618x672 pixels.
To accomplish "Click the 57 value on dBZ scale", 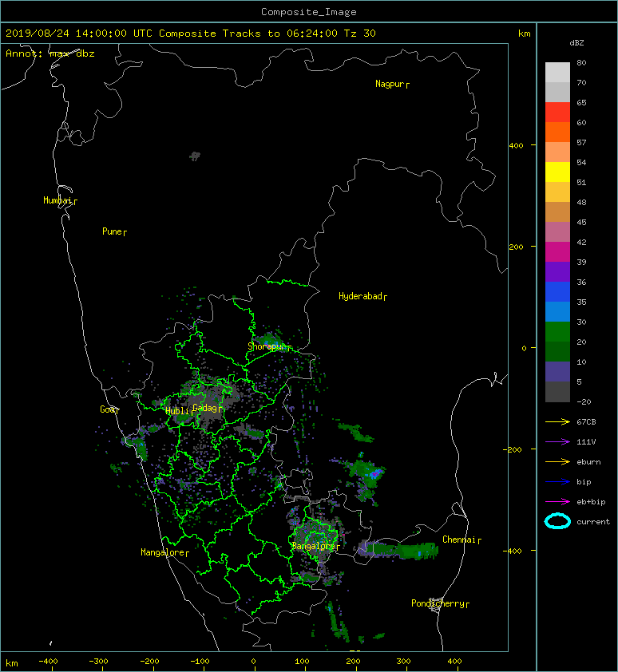I will [x=581, y=142].
